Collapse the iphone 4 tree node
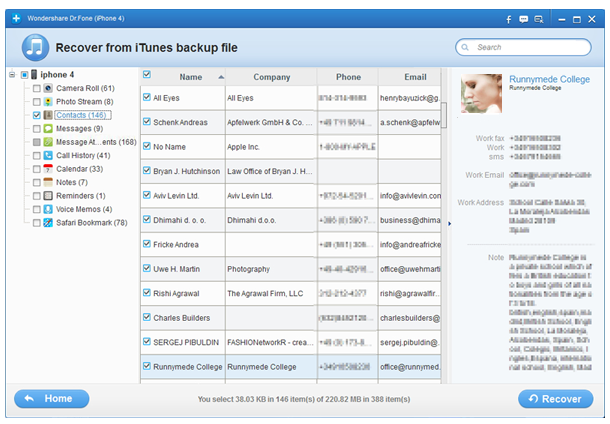The height and width of the screenshot is (424, 610). 12,75
